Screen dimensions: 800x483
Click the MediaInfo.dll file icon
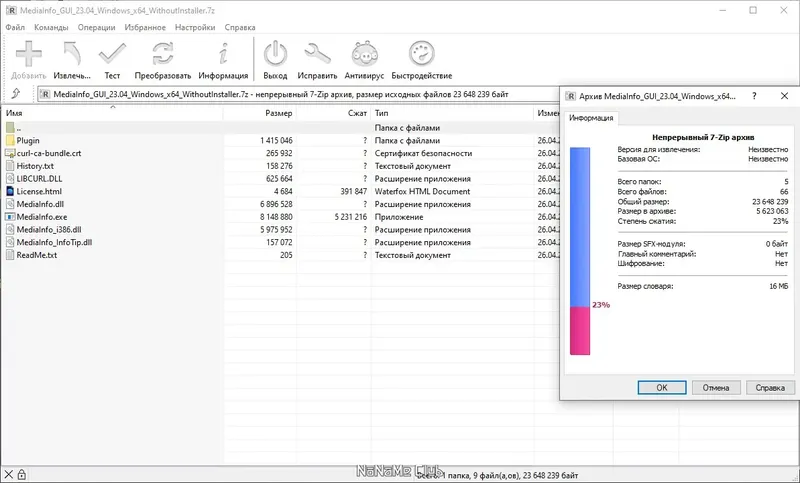tap(10, 204)
